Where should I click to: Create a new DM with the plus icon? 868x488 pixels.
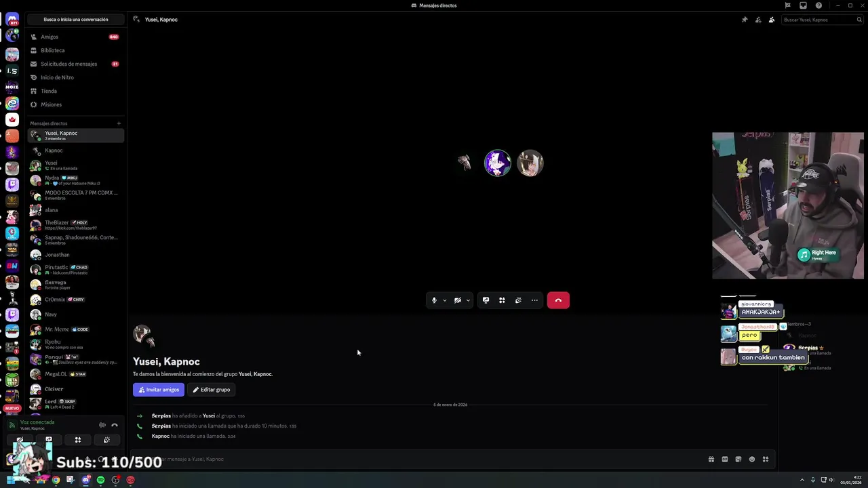[x=119, y=123]
